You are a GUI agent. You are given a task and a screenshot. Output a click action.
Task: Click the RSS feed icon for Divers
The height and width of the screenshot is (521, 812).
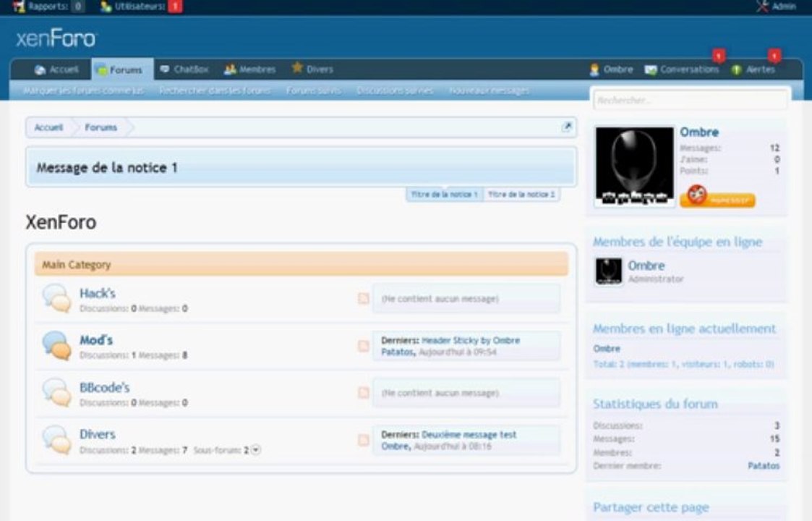tap(364, 440)
